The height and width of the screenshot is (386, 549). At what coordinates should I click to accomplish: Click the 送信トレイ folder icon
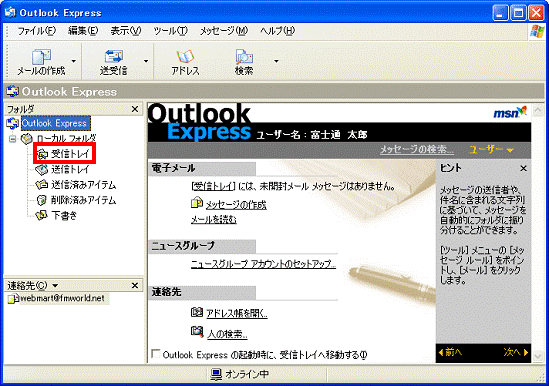pos(42,170)
